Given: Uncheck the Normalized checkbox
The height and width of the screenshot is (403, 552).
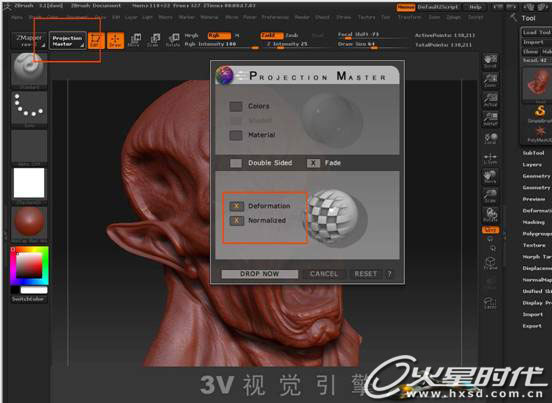Looking at the screenshot, I should pyautogui.click(x=237, y=220).
